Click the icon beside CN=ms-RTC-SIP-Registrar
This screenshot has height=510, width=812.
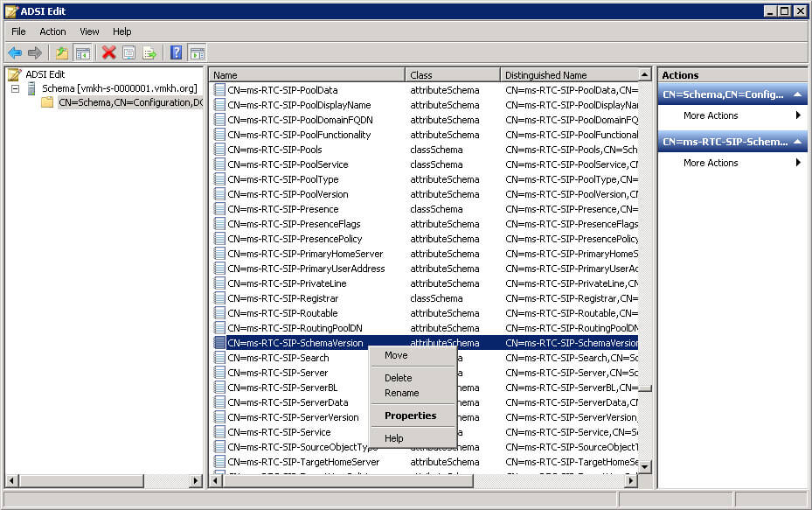[219, 298]
